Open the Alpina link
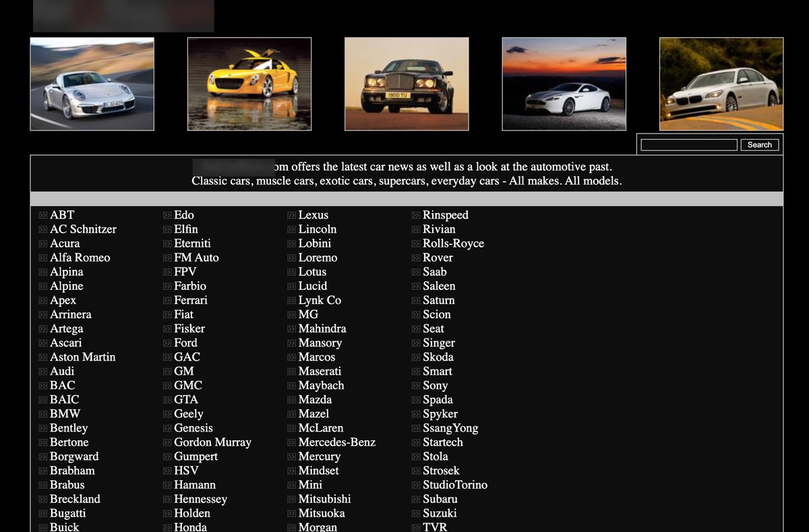The image size is (809, 532). pyautogui.click(x=67, y=272)
